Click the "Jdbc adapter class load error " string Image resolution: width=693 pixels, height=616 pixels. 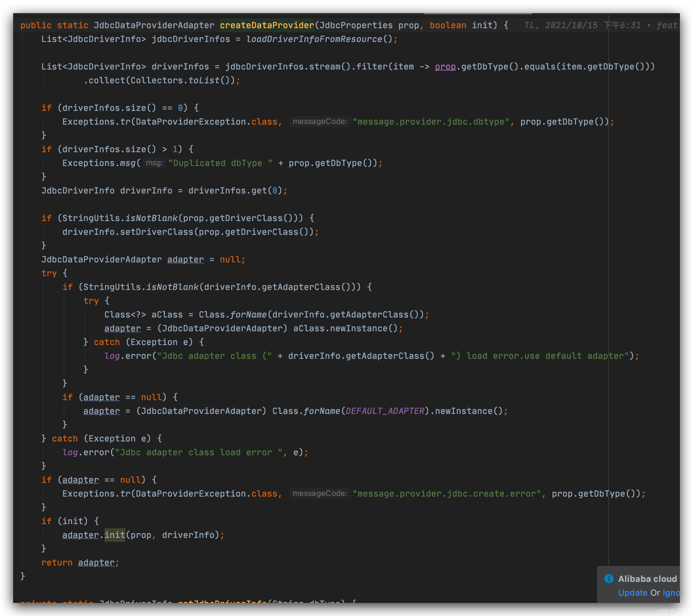pyautogui.click(x=199, y=452)
